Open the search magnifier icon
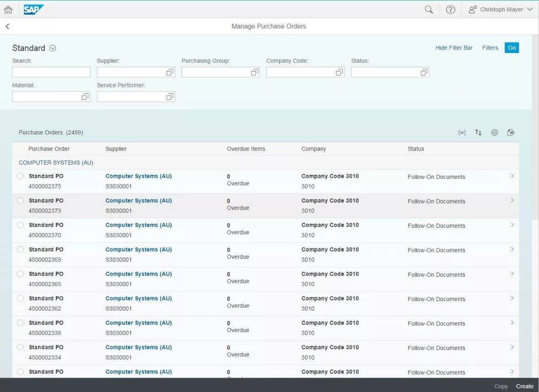 coord(429,9)
